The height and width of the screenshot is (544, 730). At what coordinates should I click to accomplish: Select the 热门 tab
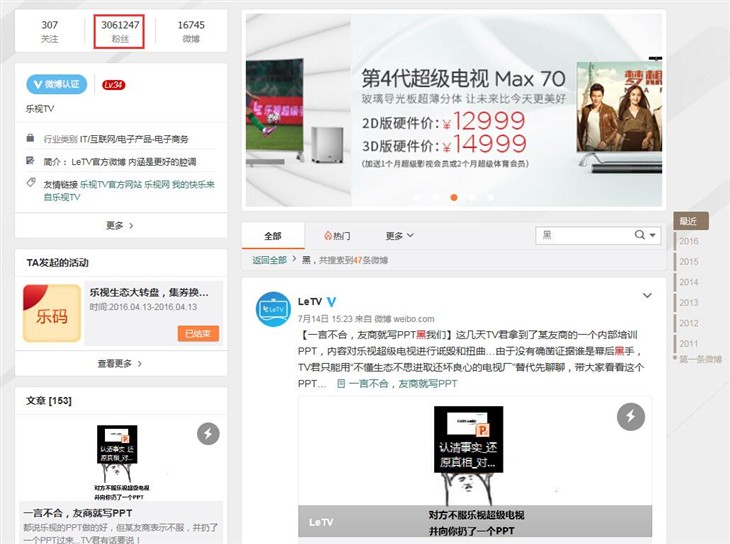pos(337,236)
